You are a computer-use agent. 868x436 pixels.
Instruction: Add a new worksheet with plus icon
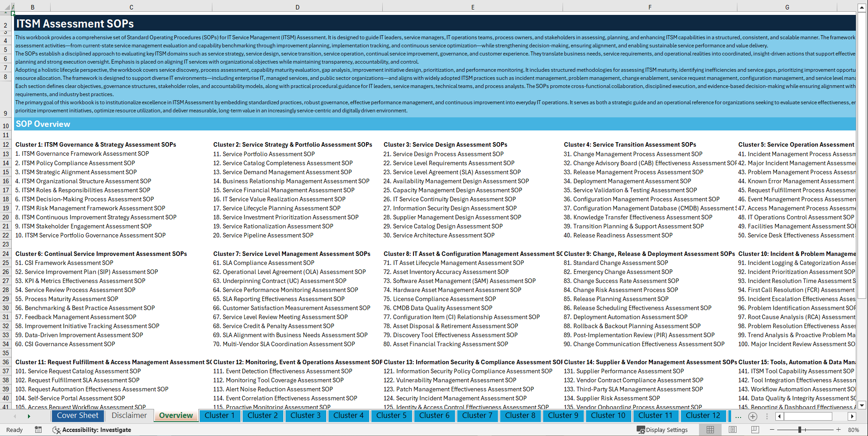[753, 416]
